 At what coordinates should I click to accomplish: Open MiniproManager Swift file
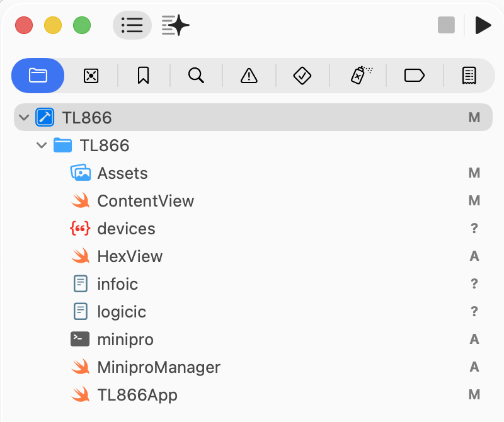click(158, 367)
